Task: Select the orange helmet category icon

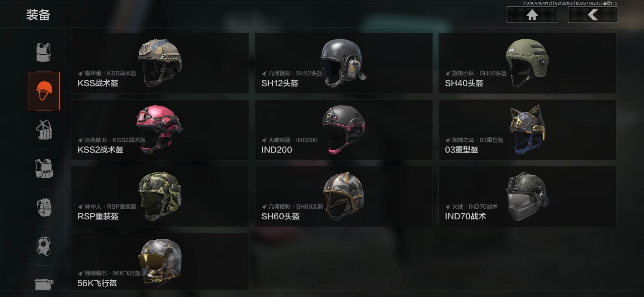Action: 44,91
